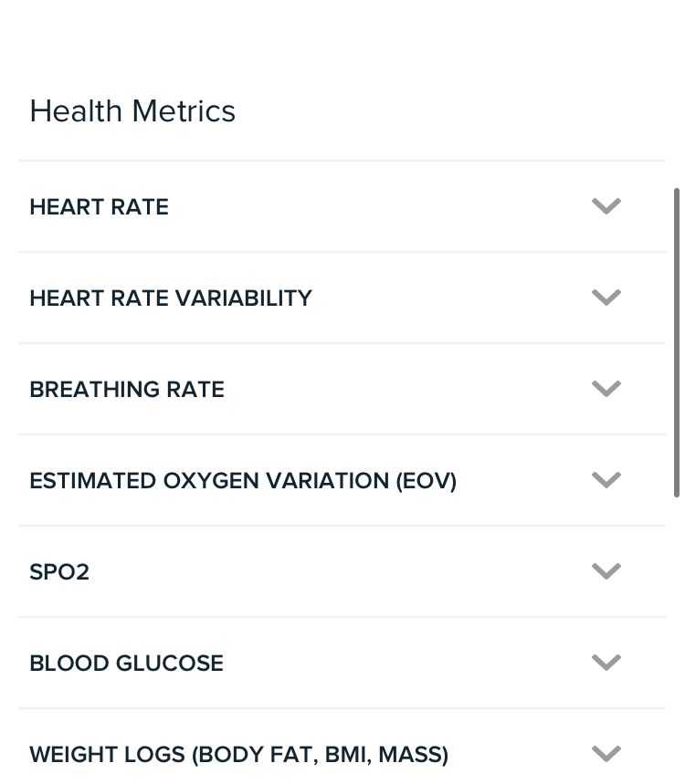Screen dimensions: 685x784
Task: Click the vertical scrollbar thumb
Action: pos(676,342)
